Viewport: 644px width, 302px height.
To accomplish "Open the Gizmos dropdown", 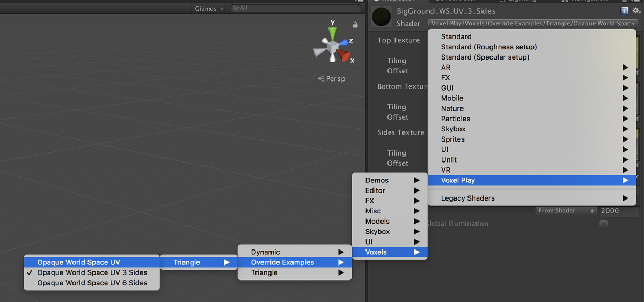I will tap(209, 9).
